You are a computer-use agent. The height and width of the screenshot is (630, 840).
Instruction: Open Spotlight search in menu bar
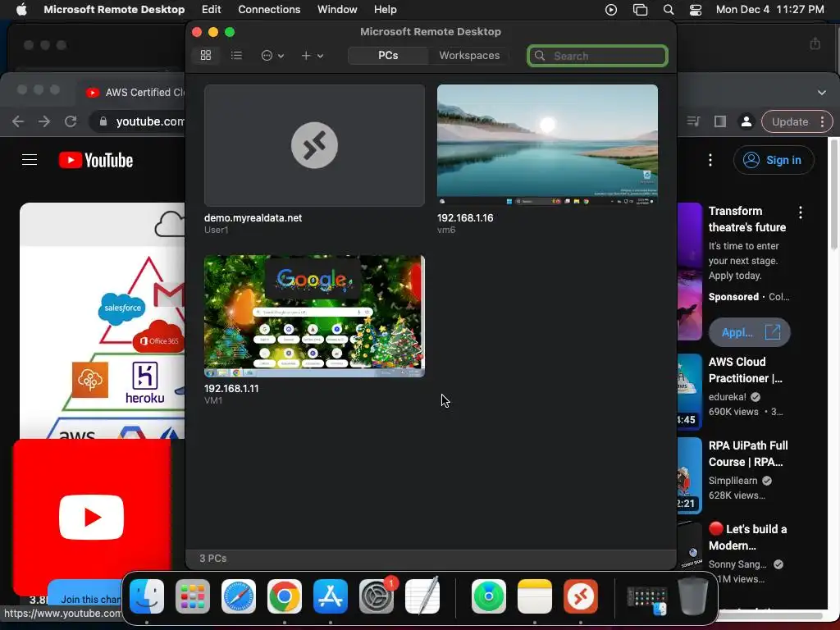click(669, 10)
